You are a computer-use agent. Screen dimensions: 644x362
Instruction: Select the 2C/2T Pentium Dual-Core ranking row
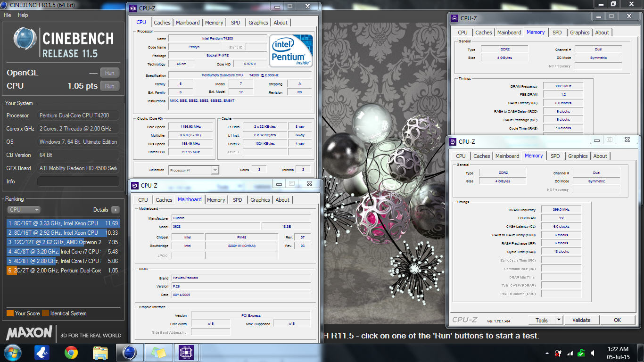(63, 271)
